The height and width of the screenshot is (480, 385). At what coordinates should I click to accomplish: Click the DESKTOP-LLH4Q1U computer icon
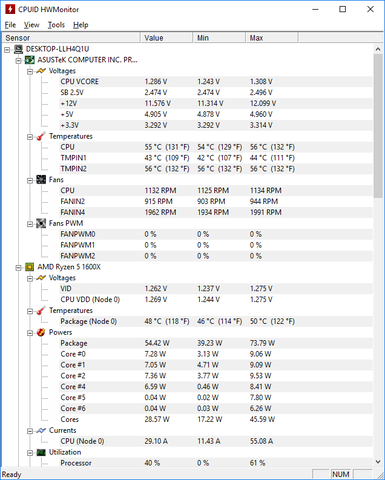(x=18, y=49)
